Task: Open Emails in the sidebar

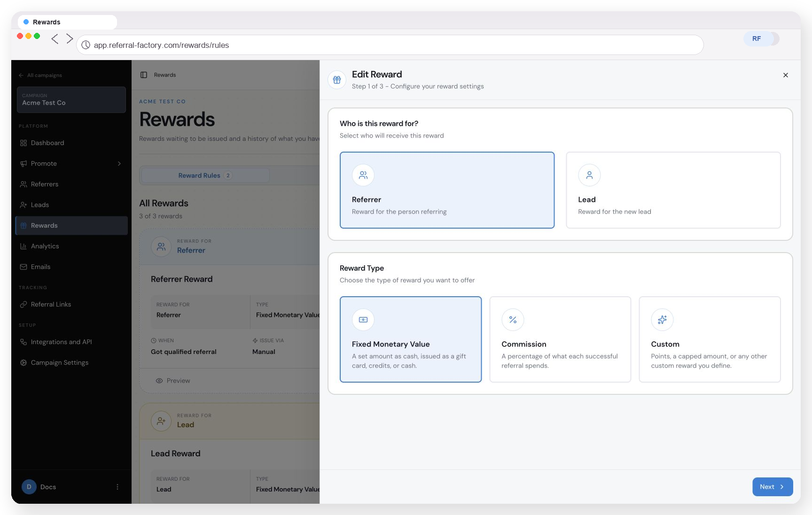Action: click(71, 267)
